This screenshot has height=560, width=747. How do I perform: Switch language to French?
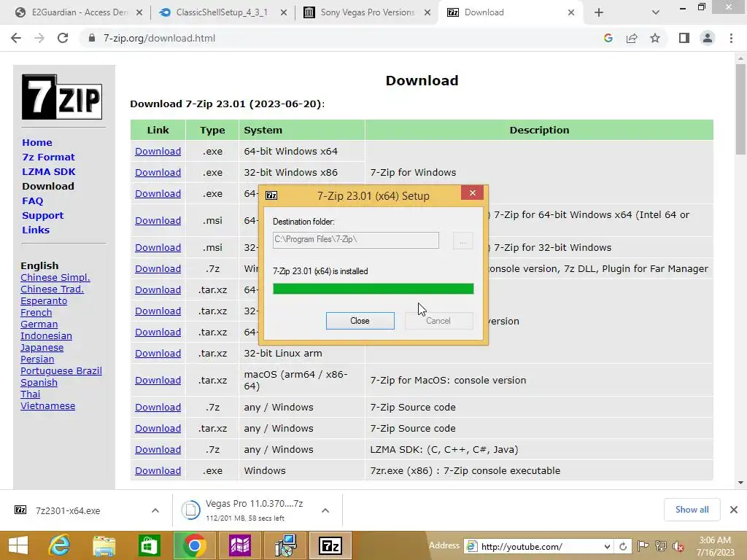[36, 313]
